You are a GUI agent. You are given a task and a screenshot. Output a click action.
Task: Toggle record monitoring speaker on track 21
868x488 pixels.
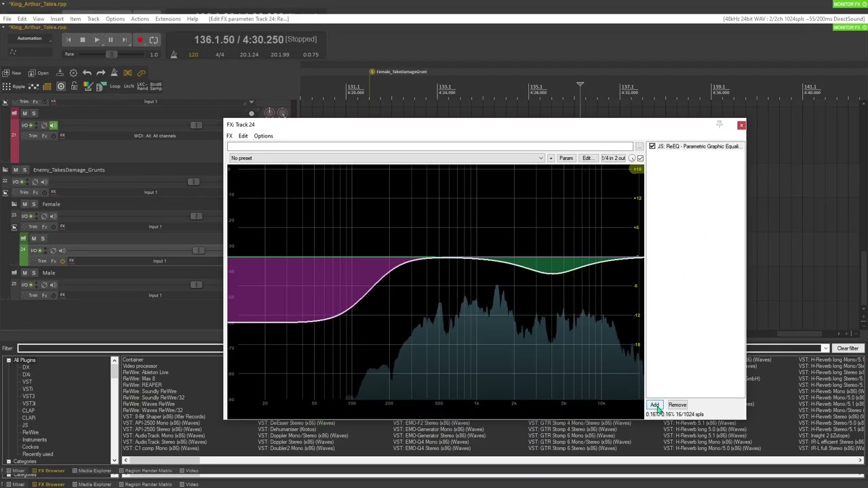coord(53,125)
